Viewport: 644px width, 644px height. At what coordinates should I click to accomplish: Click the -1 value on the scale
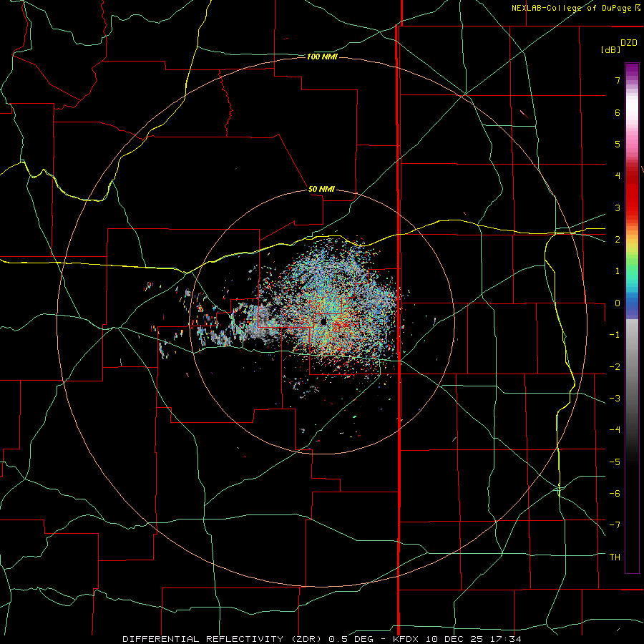[x=615, y=335]
